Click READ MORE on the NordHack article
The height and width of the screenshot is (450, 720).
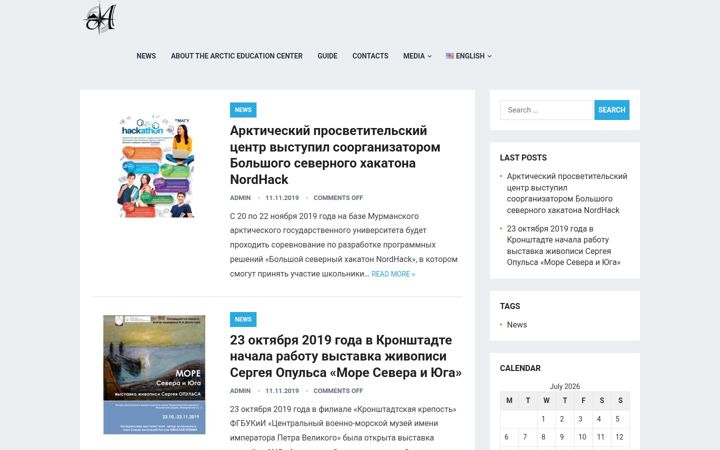pyautogui.click(x=393, y=274)
